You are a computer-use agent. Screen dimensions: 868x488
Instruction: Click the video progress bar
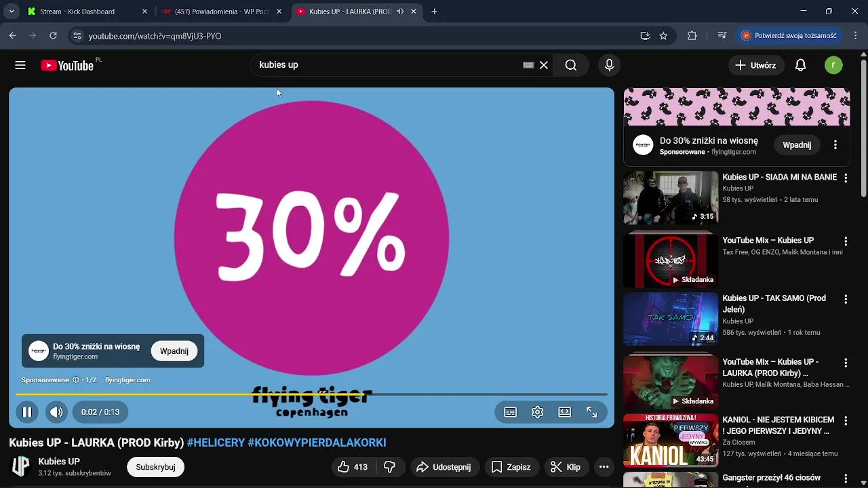coord(311,394)
